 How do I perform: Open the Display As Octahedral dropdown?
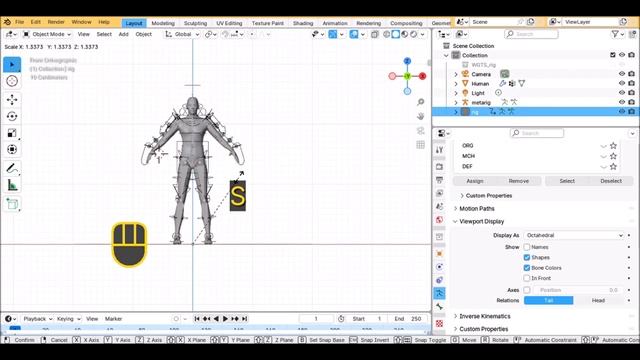[574, 235]
